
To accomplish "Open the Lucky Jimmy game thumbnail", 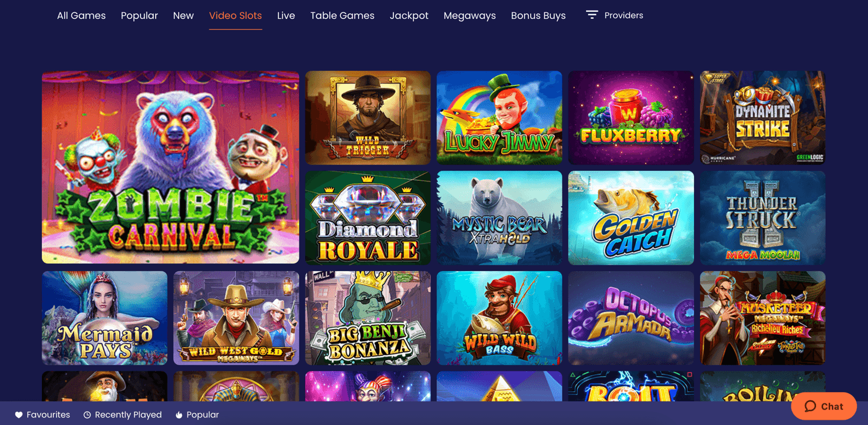I will click(499, 118).
